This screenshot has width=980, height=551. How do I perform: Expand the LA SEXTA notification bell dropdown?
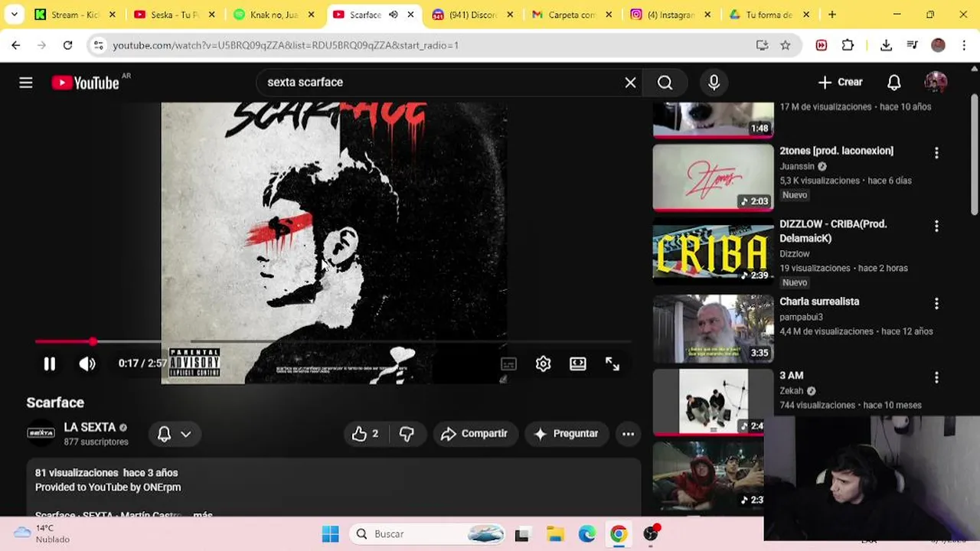(x=174, y=434)
